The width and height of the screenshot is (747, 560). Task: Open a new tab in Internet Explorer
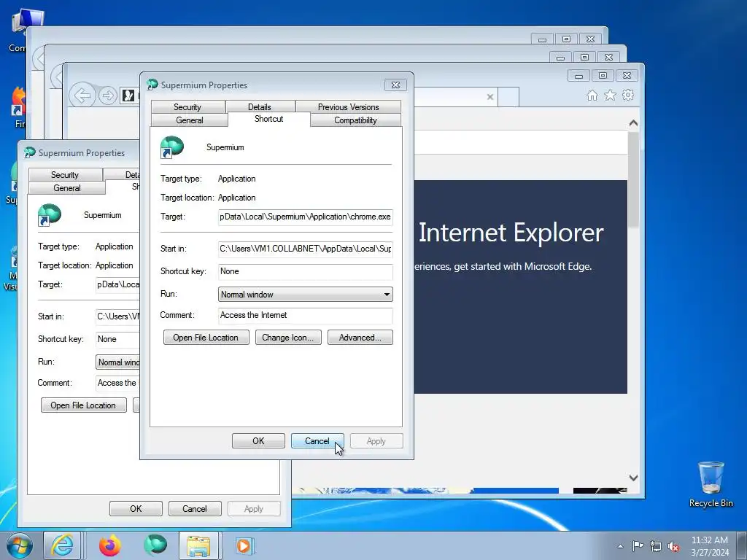pyautogui.click(x=508, y=97)
